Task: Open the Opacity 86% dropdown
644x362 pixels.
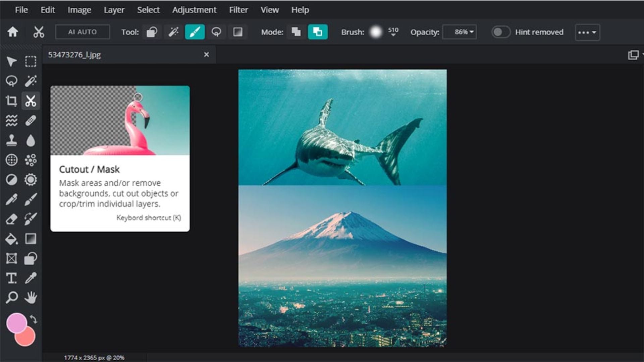Action: click(x=460, y=32)
